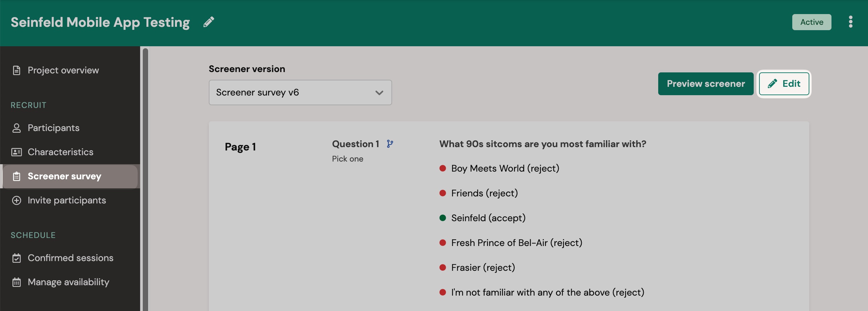Open the three-dot overflow menu in the header
This screenshot has width=868, height=311.
(x=851, y=21)
